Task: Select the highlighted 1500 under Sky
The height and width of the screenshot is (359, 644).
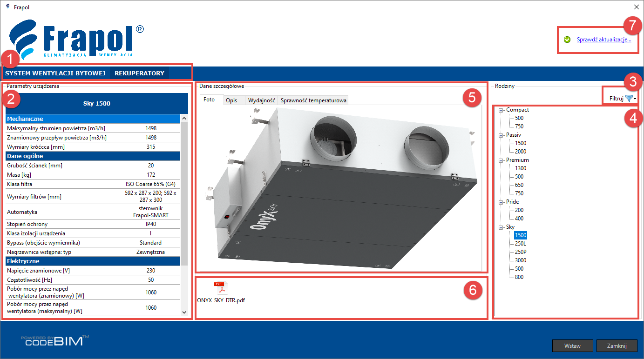Action: [x=521, y=235]
